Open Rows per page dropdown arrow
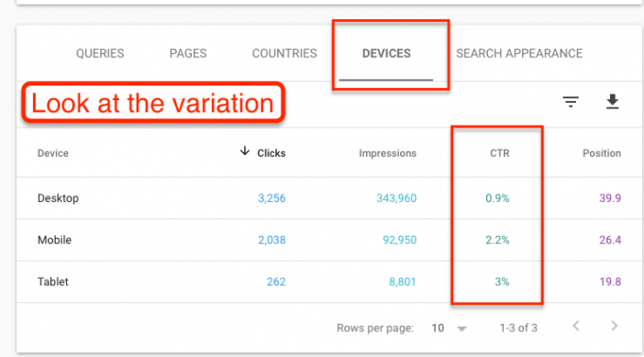This screenshot has height=357, width=644. coord(461,329)
